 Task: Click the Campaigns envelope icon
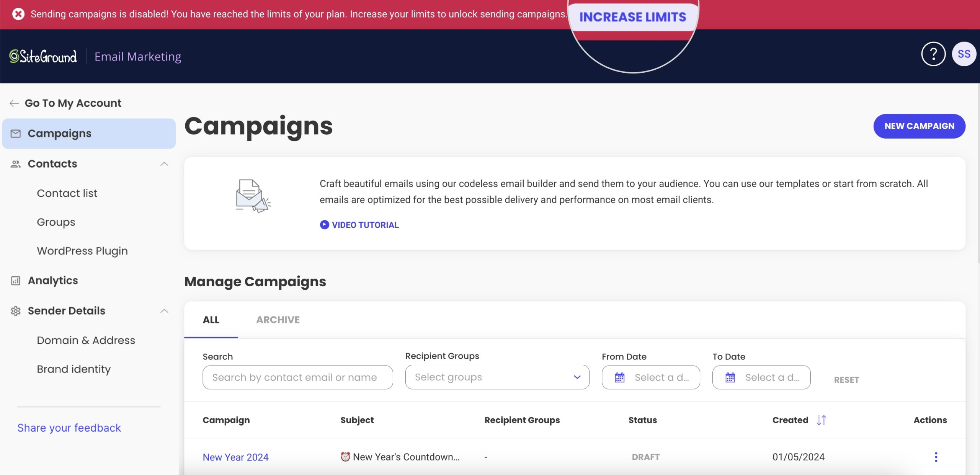click(16, 133)
